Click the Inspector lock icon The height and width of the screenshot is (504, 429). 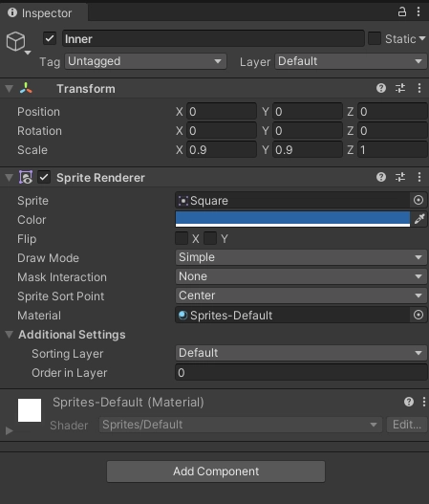pyautogui.click(x=402, y=12)
